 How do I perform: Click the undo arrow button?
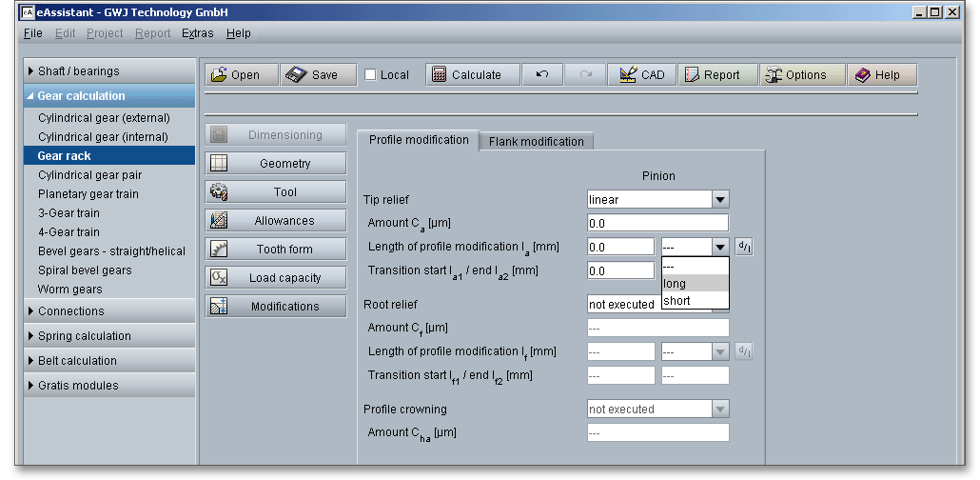point(541,75)
